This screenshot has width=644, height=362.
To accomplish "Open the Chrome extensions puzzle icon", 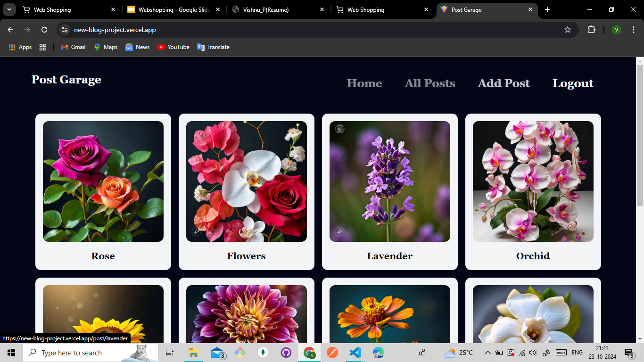I will [x=591, y=30].
